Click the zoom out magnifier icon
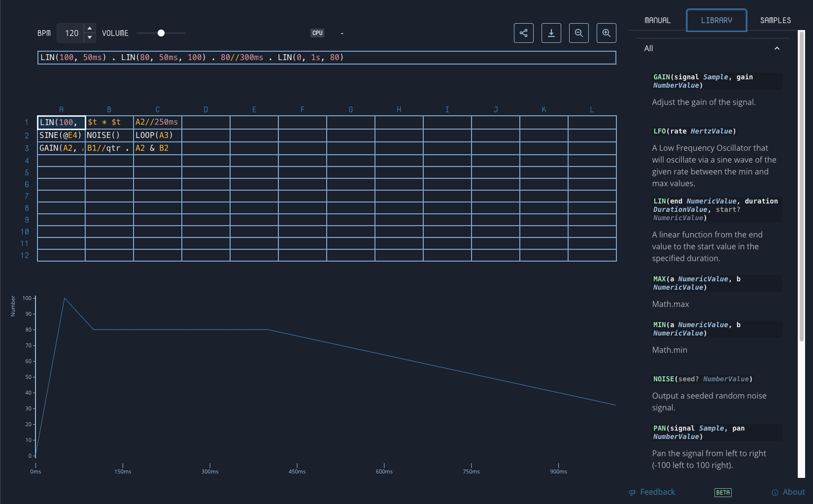The width and height of the screenshot is (813, 504). pos(578,33)
